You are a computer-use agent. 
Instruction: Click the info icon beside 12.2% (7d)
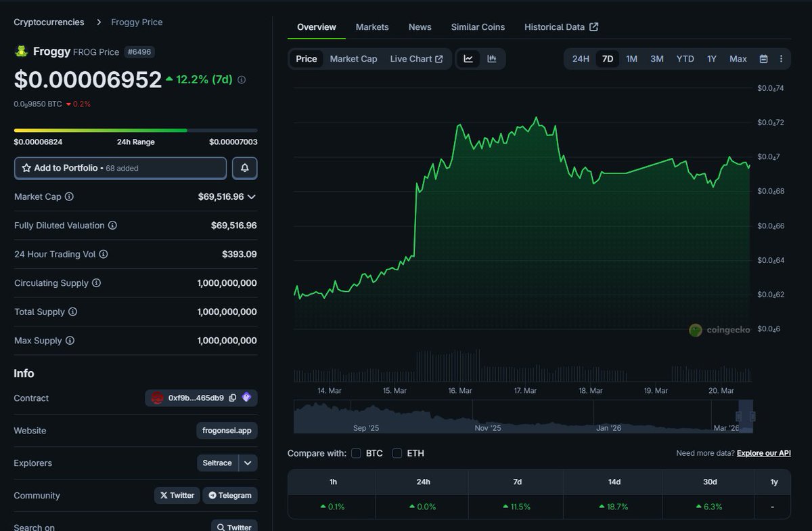tap(242, 80)
